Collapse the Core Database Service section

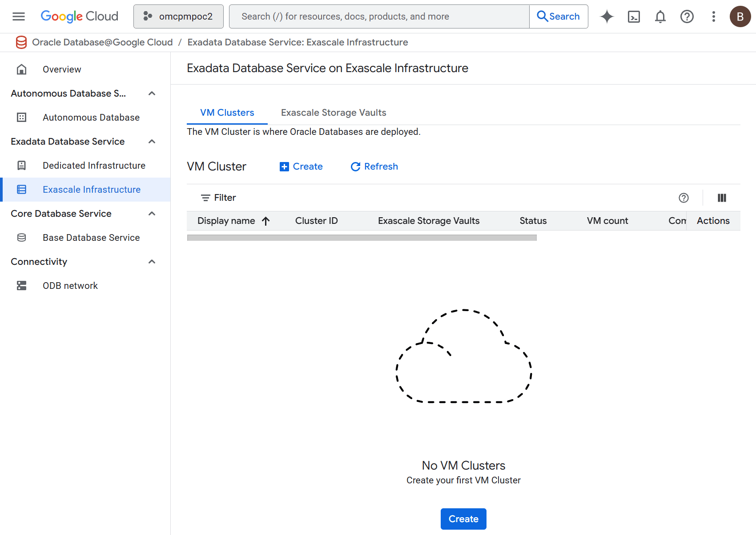tap(152, 213)
